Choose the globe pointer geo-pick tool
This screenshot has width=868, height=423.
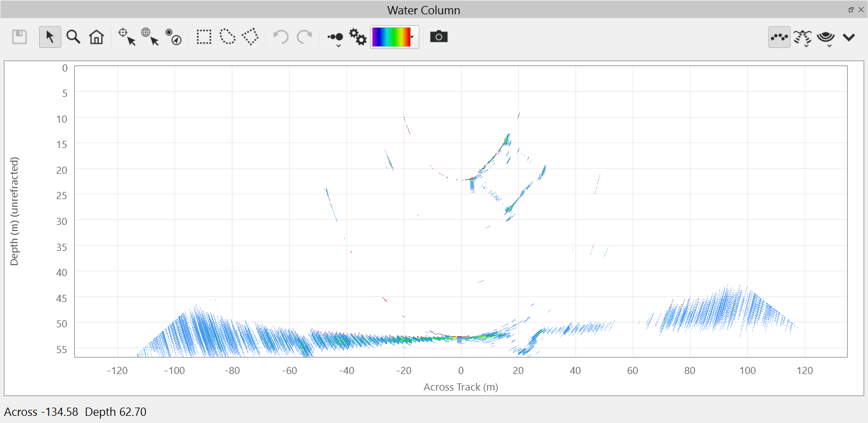click(x=150, y=37)
